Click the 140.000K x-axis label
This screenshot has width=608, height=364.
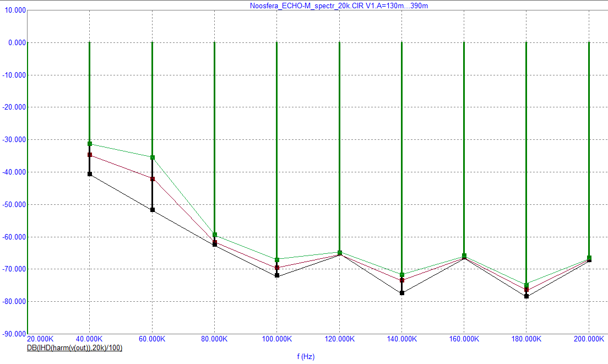(401, 339)
